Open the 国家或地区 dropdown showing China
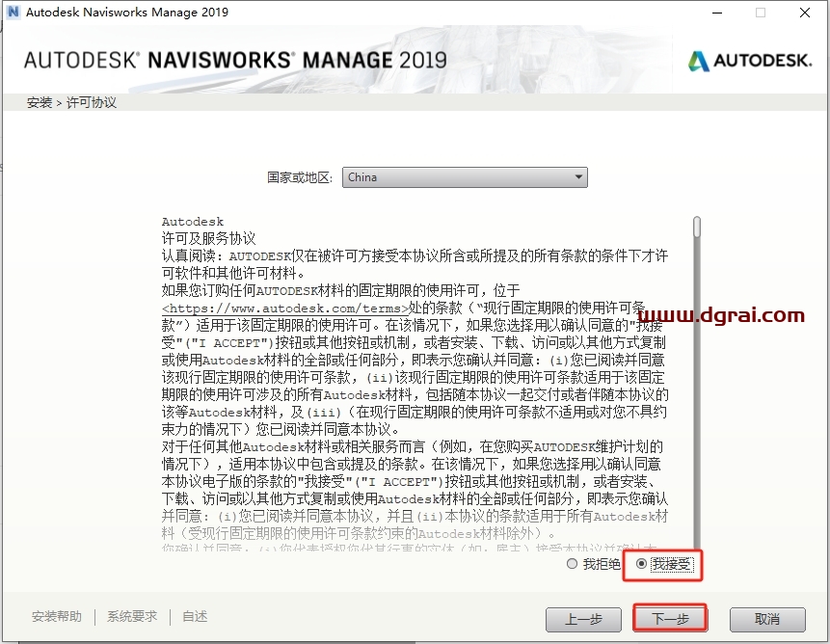Screen dimensions: 830x644 click(x=465, y=177)
